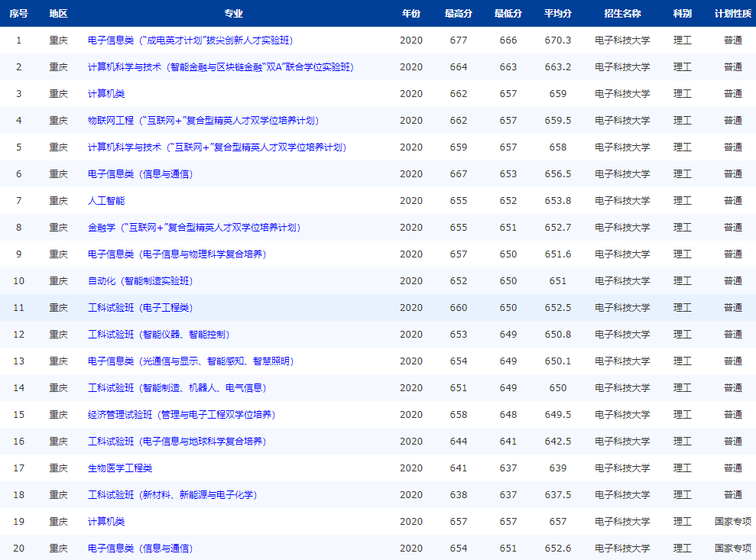
Task: Click the 生物医学工程类 major link
Action: point(122,468)
